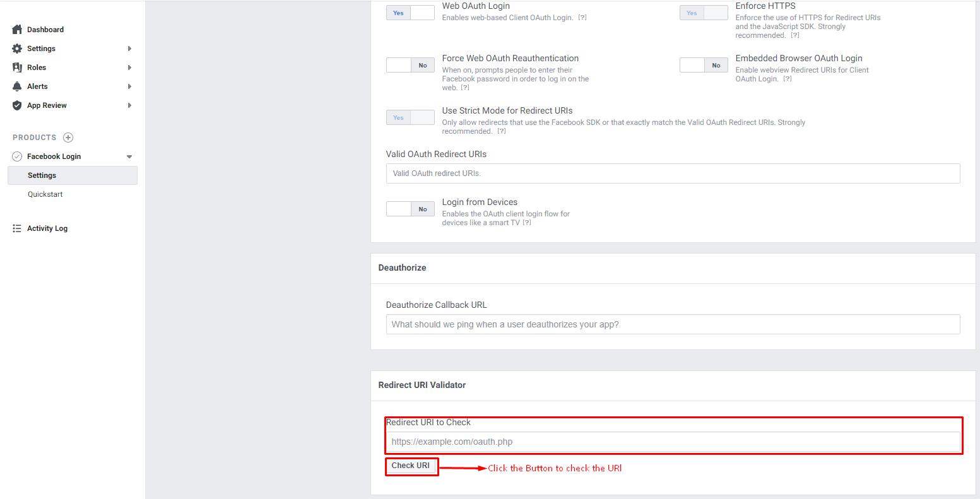The height and width of the screenshot is (499, 980).
Task: Open help [?] for Strict Mode Redirect URIs
Action: coord(502,131)
